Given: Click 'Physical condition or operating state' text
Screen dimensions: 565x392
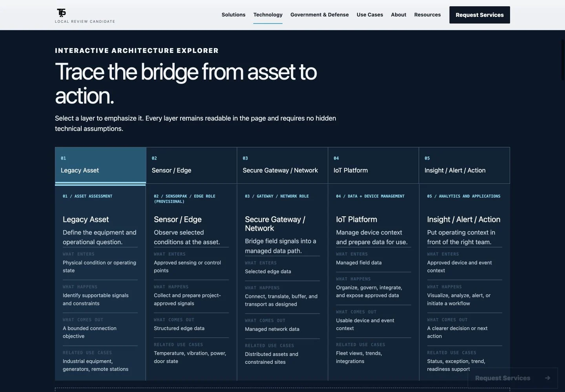Looking at the screenshot, I should [x=99, y=267].
